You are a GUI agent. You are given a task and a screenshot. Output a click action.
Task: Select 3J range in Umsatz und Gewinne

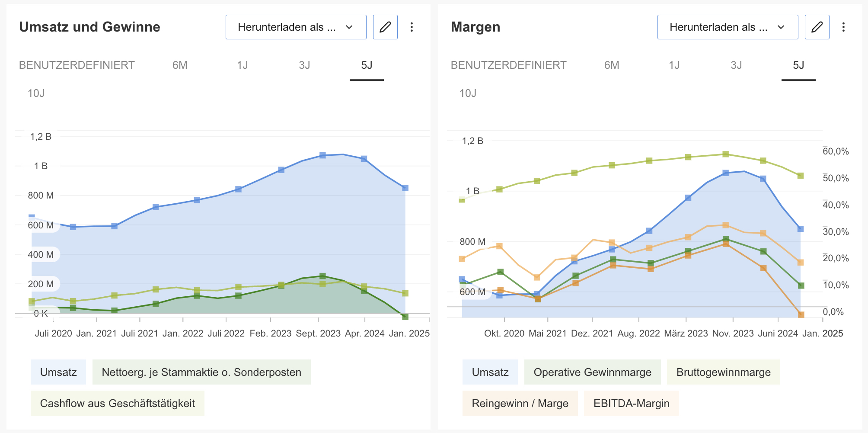(x=304, y=65)
